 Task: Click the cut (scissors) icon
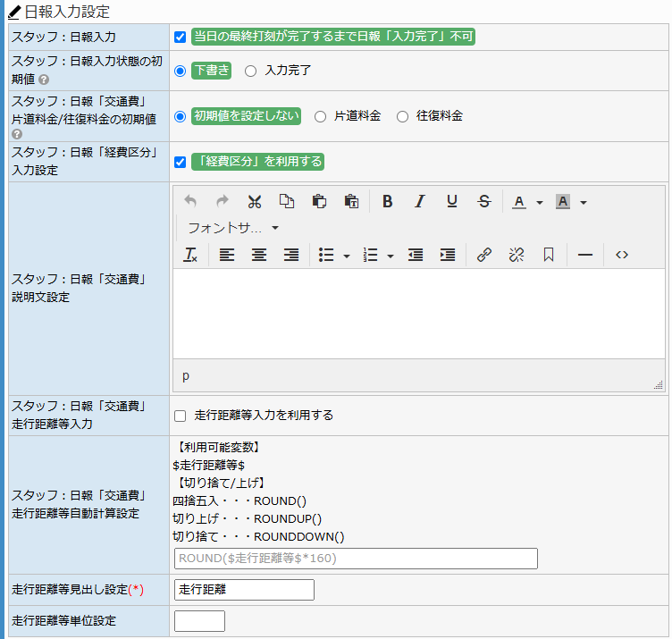(255, 201)
